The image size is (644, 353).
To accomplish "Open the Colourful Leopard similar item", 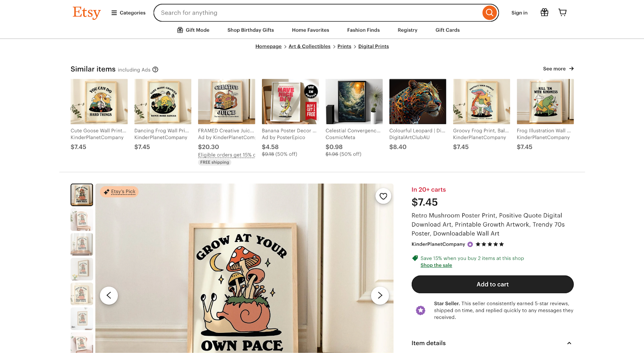I will pyautogui.click(x=417, y=101).
